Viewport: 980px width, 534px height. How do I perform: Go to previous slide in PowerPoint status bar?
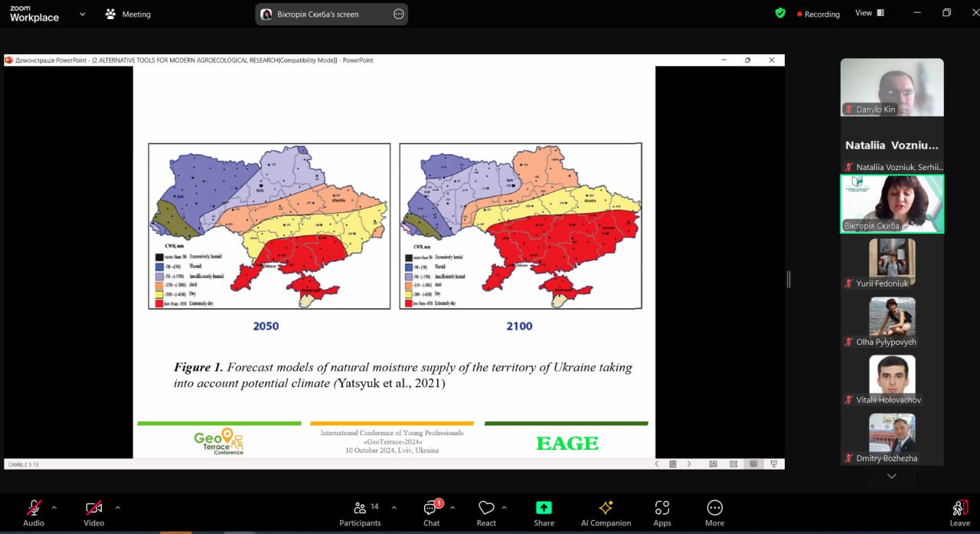(656, 464)
